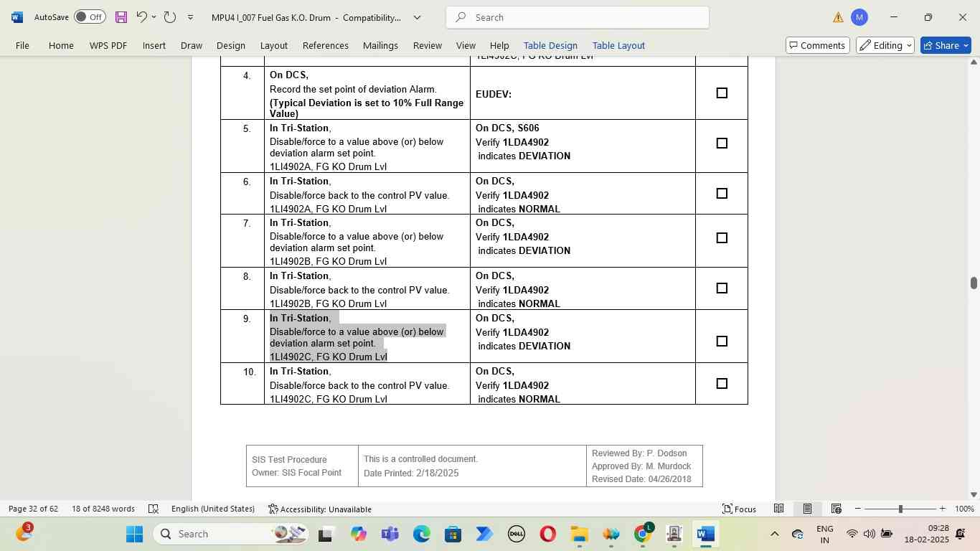Click the 'EUDEV:' cell text
This screenshot has height=551, width=980.
[493, 94]
